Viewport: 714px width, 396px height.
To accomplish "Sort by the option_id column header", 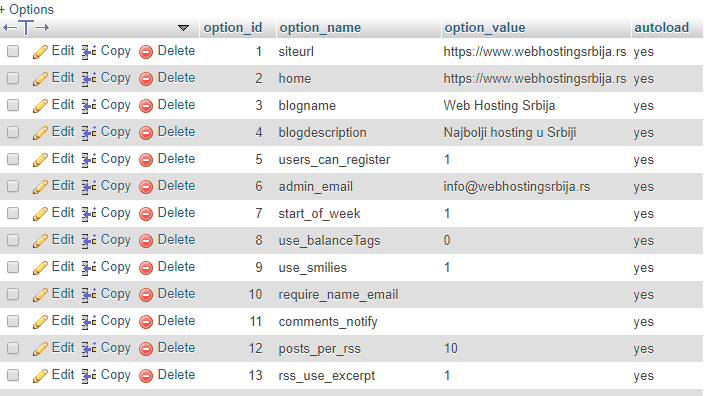I will tap(233, 28).
